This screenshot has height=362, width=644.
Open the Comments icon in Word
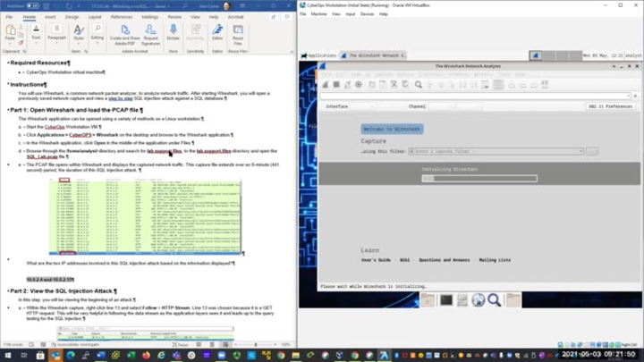(287, 17)
